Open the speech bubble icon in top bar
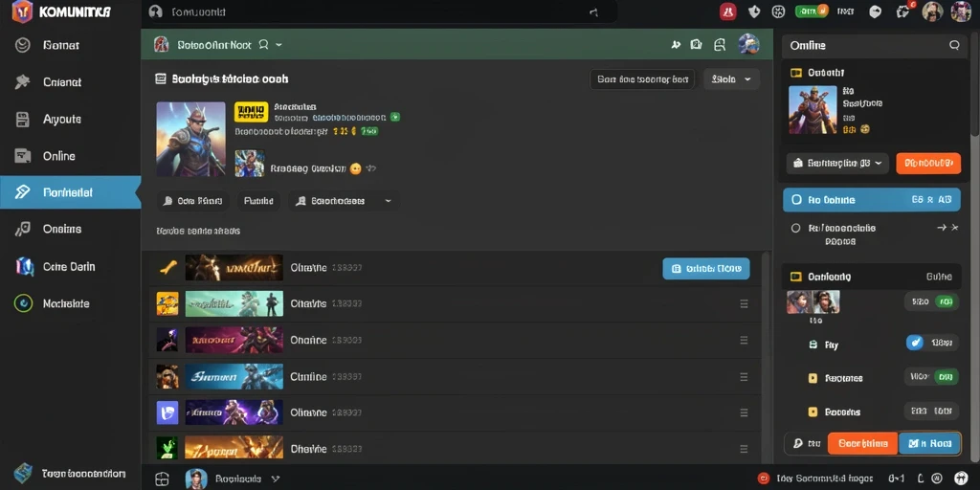This screenshot has height=490, width=980. coord(876,11)
